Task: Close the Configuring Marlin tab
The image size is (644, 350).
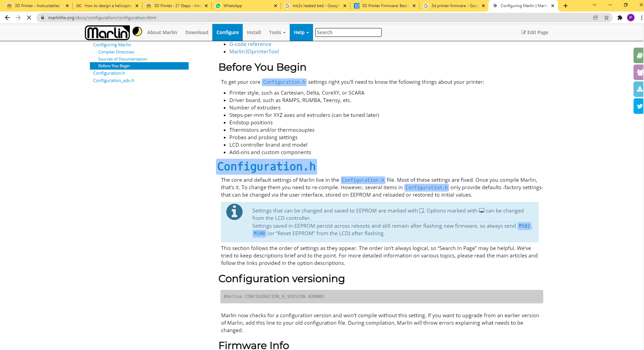Action: click(x=553, y=6)
